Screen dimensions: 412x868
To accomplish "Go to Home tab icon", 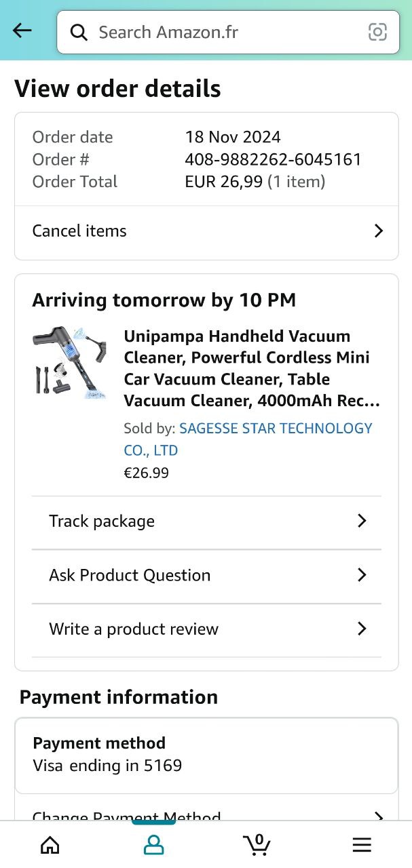I will click(x=50, y=844).
